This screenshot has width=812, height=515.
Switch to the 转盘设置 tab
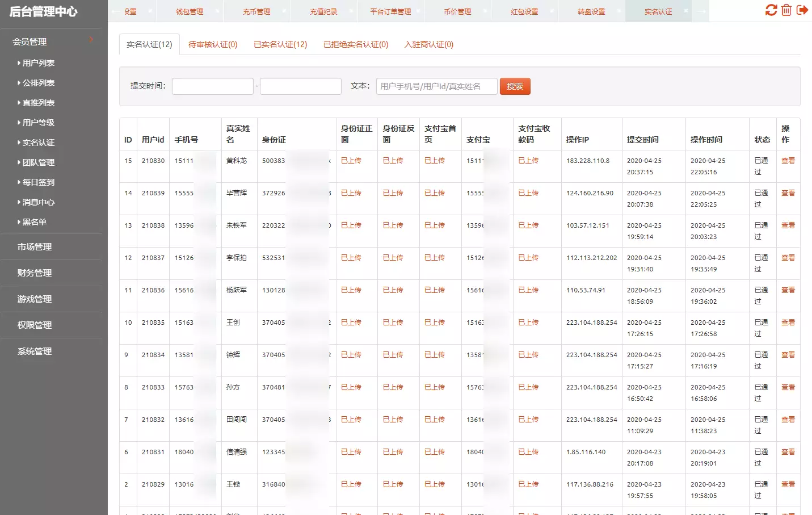(x=591, y=12)
